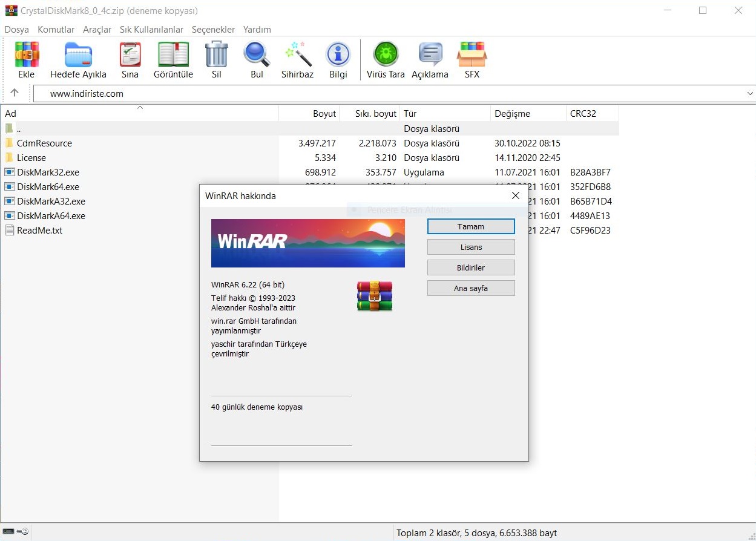Screen dimensions: 756x541
Task: Select the DiskMarkA32.exe file name
Action: pyautogui.click(x=51, y=202)
